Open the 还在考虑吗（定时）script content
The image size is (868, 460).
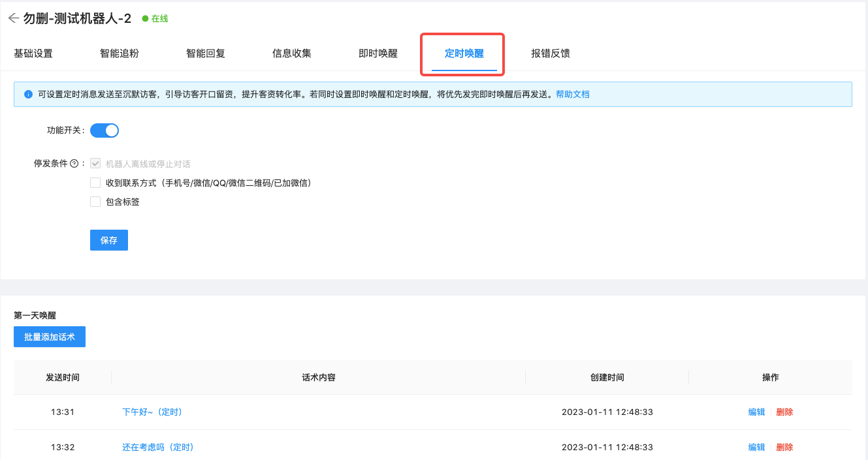(158, 448)
